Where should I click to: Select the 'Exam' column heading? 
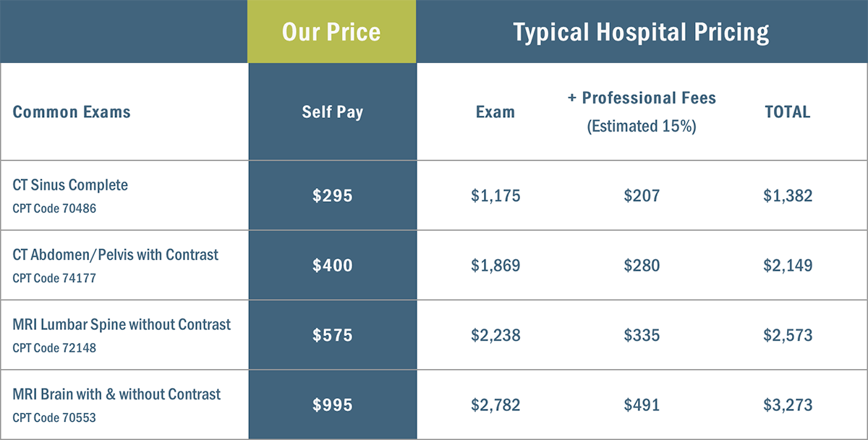coord(495,112)
